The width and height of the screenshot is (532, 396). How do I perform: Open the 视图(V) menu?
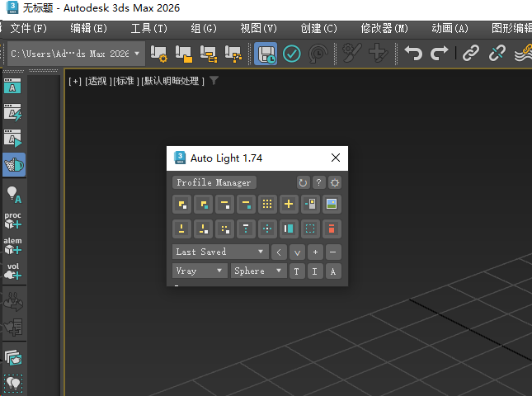[x=258, y=29]
